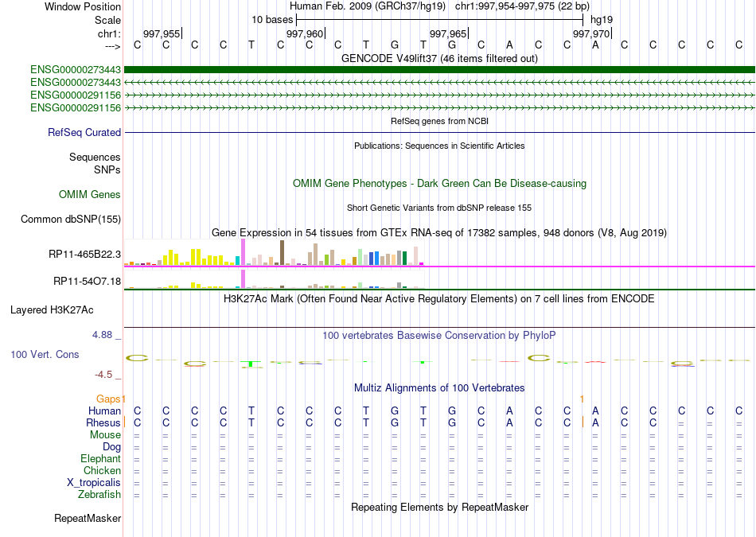Open 100 vertebrates Basewise Conservation title
Image resolution: width=756 pixels, height=537 pixels.
tap(439, 335)
